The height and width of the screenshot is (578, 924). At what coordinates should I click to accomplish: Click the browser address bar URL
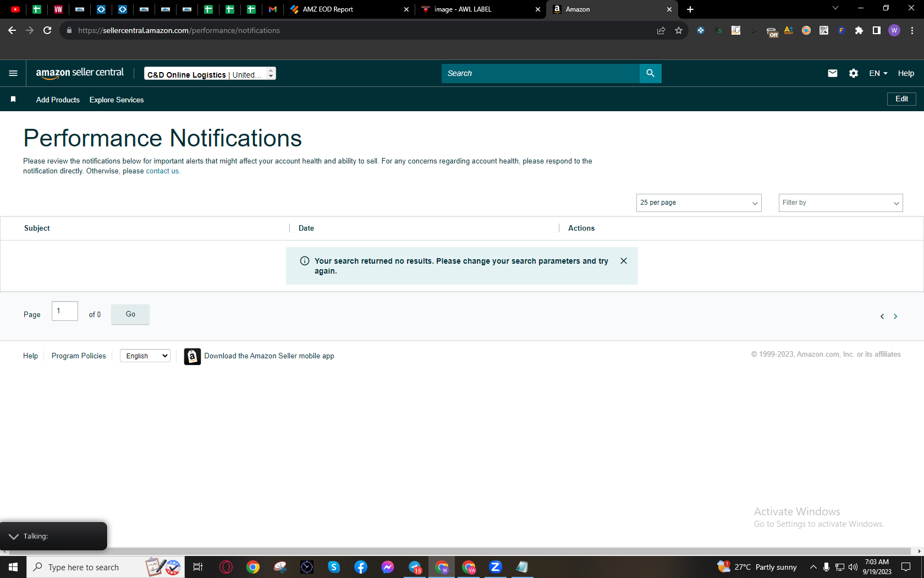coord(179,30)
